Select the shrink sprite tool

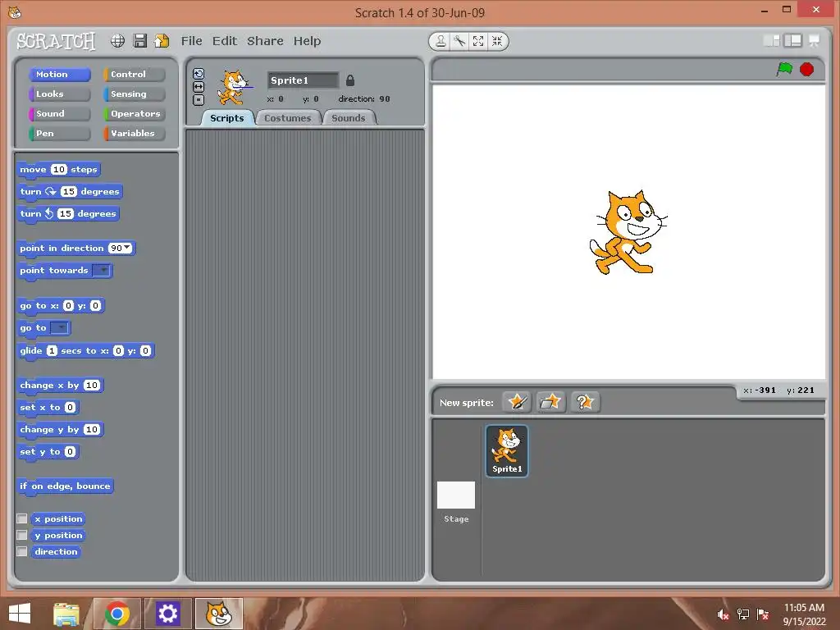[x=497, y=41]
